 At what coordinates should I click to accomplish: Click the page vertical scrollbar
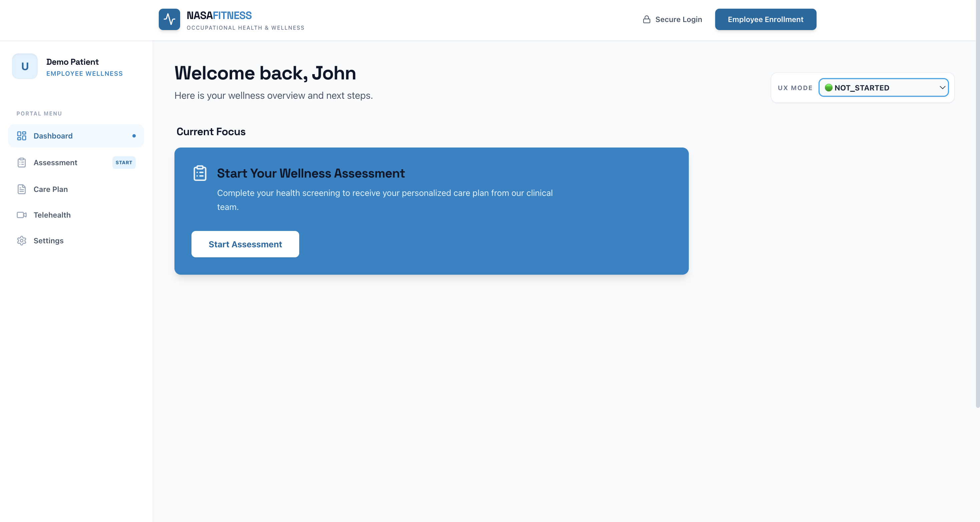[x=977, y=204]
